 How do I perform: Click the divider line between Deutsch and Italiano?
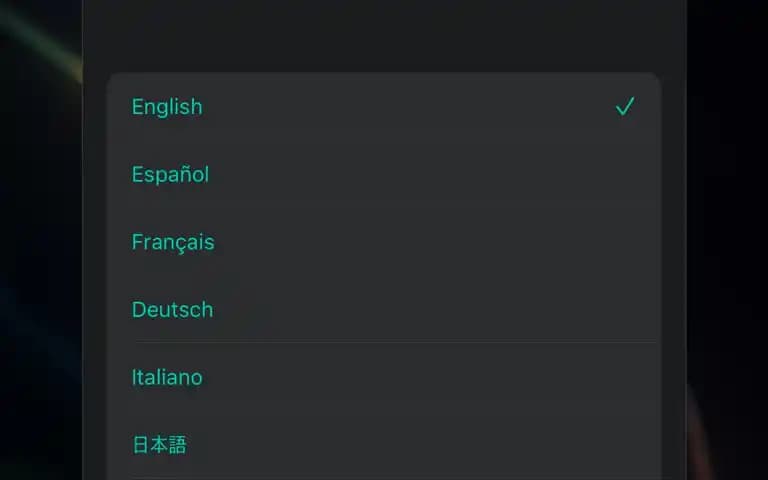point(396,343)
